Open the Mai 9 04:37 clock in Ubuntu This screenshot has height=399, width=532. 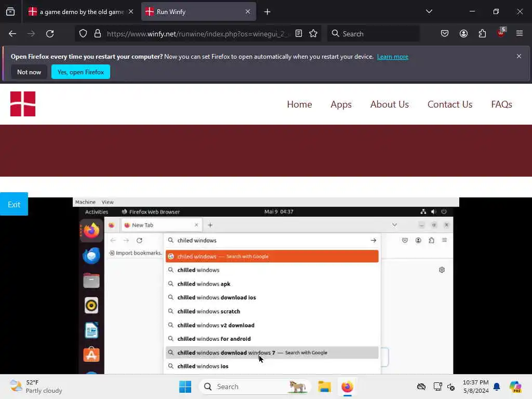pyautogui.click(x=278, y=212)
